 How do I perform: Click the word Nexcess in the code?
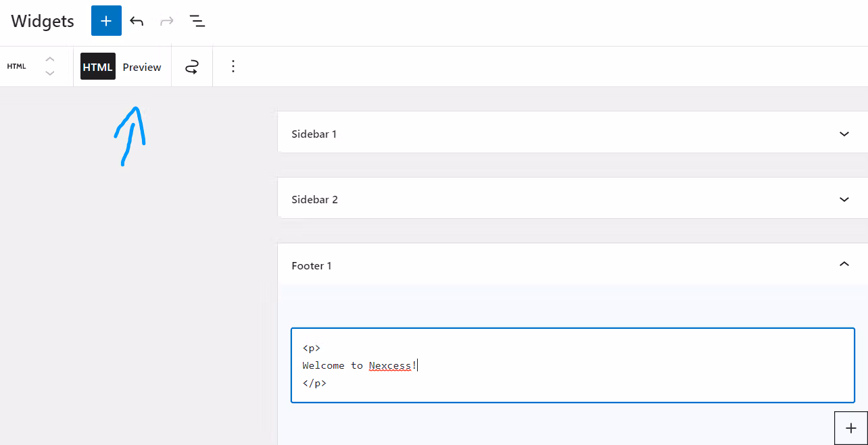point(391,365)
